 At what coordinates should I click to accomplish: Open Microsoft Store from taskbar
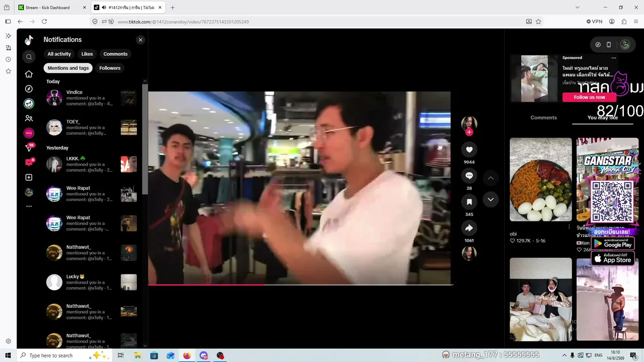154,355
